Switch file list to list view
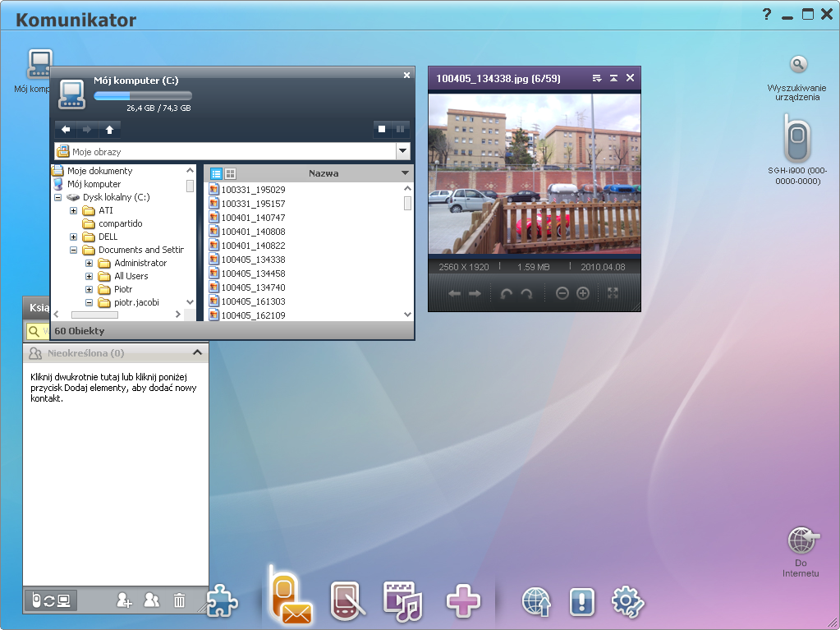The image size is (840, 630). [217, 173]
